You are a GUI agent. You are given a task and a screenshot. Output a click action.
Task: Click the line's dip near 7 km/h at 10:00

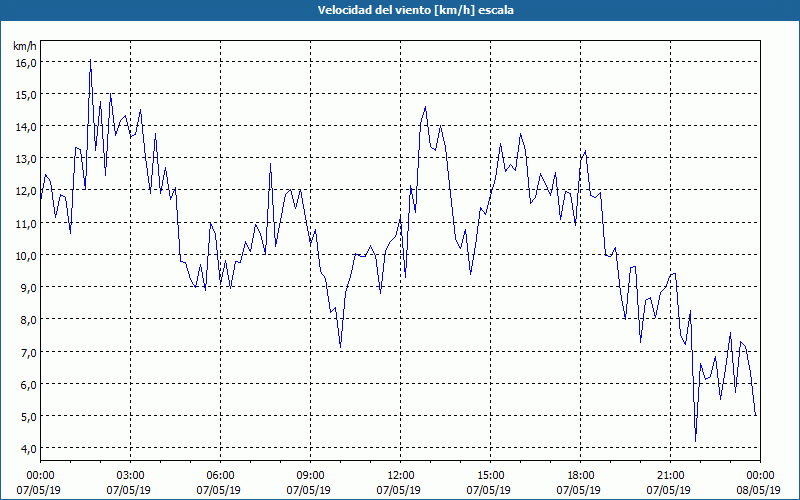[340, 347]
